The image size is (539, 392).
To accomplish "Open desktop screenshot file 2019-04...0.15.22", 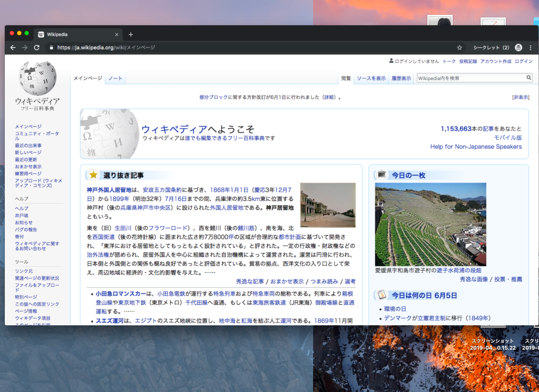I will [x=493, y=344].
